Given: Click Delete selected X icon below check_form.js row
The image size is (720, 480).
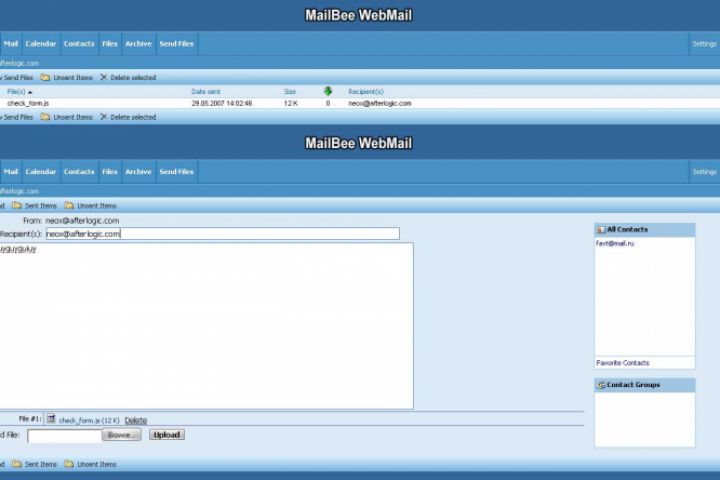Looking at the screenshot, I should click(x=103, y=117).
